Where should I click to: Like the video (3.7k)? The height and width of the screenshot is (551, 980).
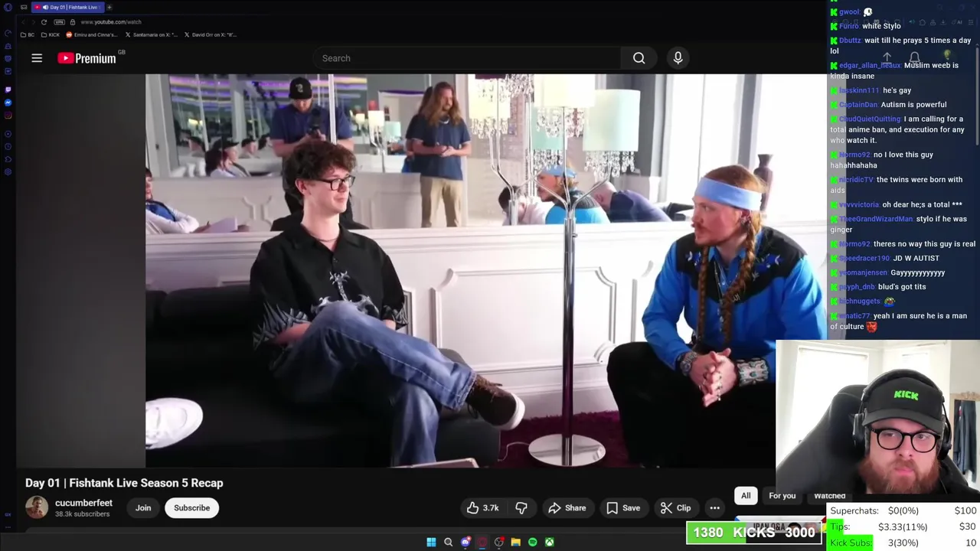tap(482, 508)
